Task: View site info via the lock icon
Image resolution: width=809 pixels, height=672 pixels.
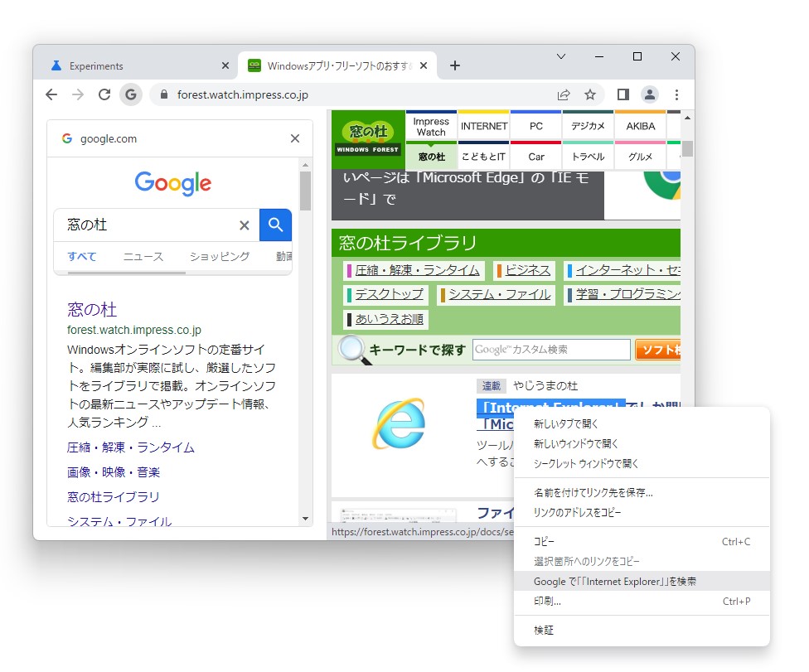Action: click(x=163, y=94)
